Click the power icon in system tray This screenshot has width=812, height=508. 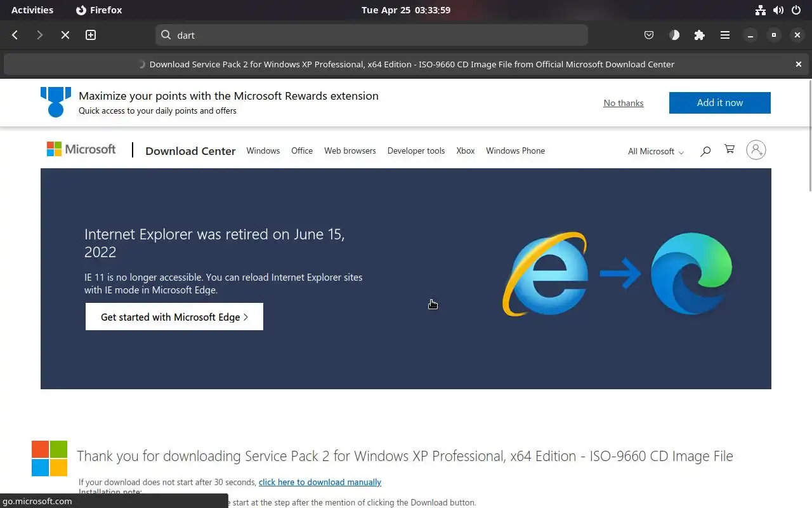[x=796, y=10]
